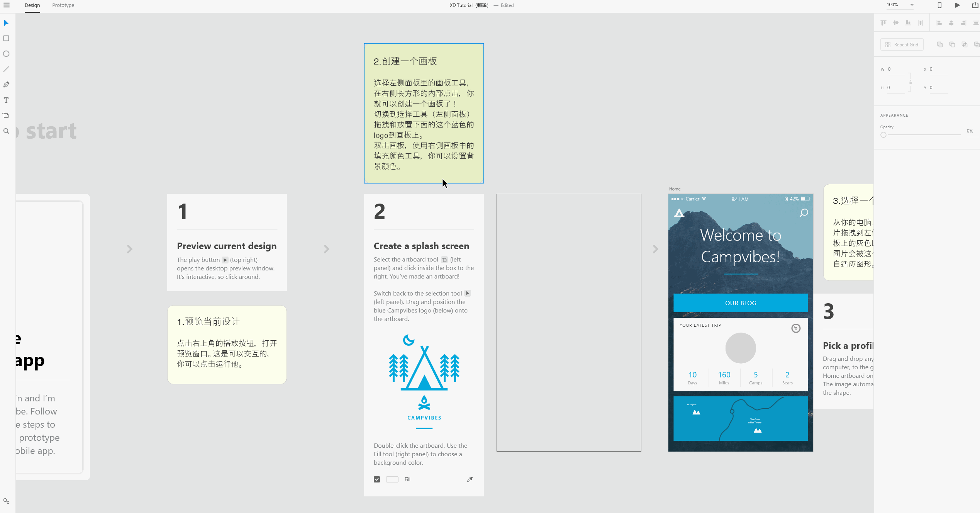The image size is (980, 513).
Task: Click the chevron arrow before step 2 card
Action: 327,249
